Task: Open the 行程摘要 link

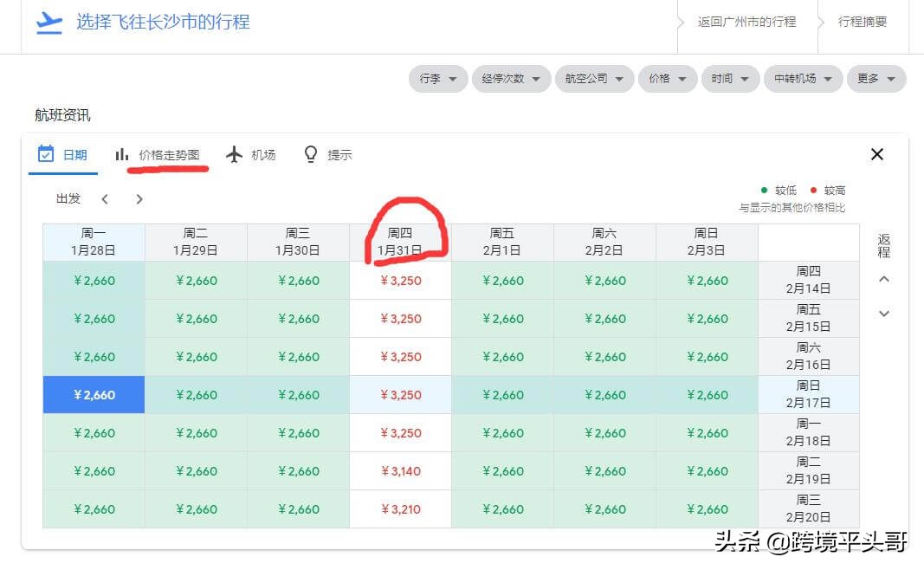Action: click(x=863, y=22)
